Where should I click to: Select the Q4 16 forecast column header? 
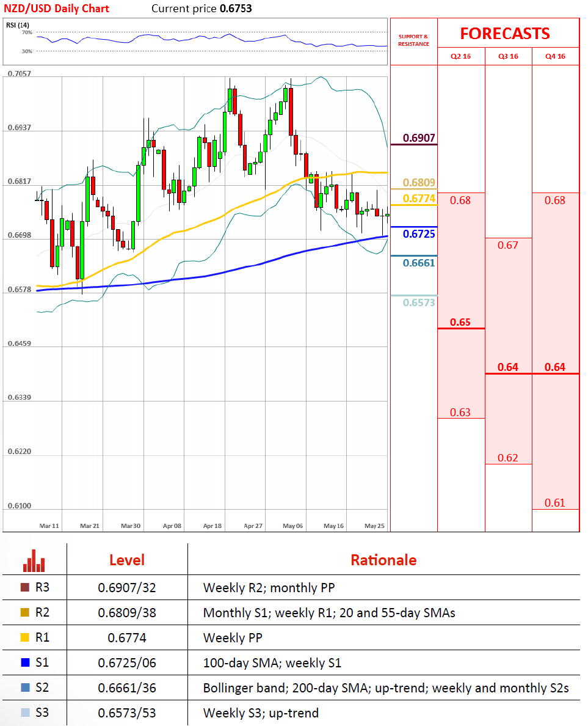[x=555, y=56]
